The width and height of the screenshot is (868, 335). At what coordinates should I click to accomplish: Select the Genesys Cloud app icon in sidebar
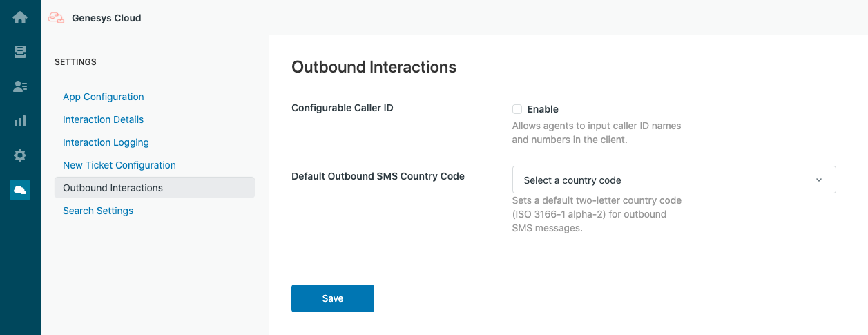tap(20, 190)
